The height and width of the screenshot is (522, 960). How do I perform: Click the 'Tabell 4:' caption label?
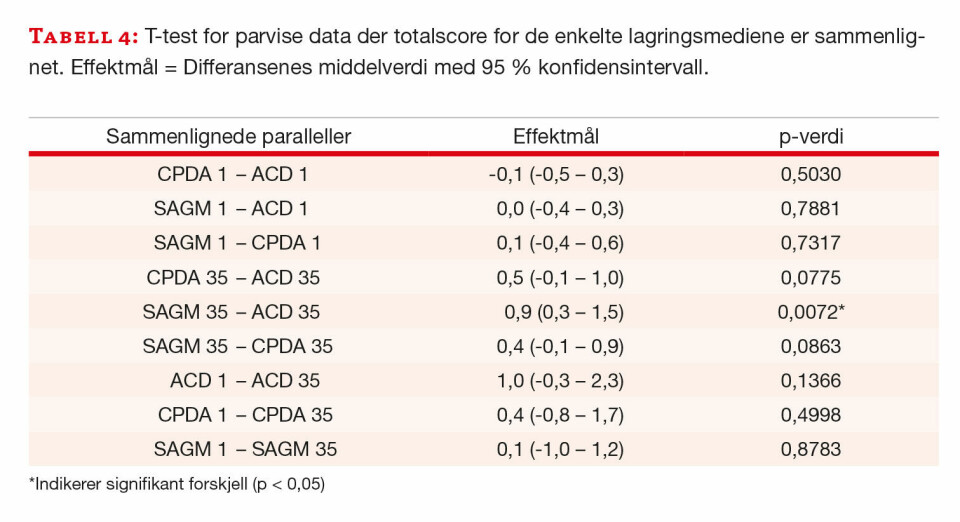84,38
